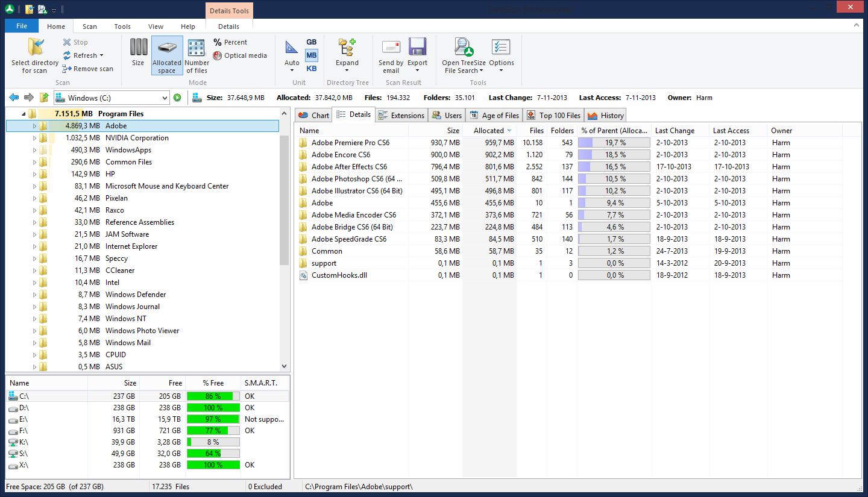This screenshot has width=868, height=497.
Task: Open the Users tab
Action: 447,115
